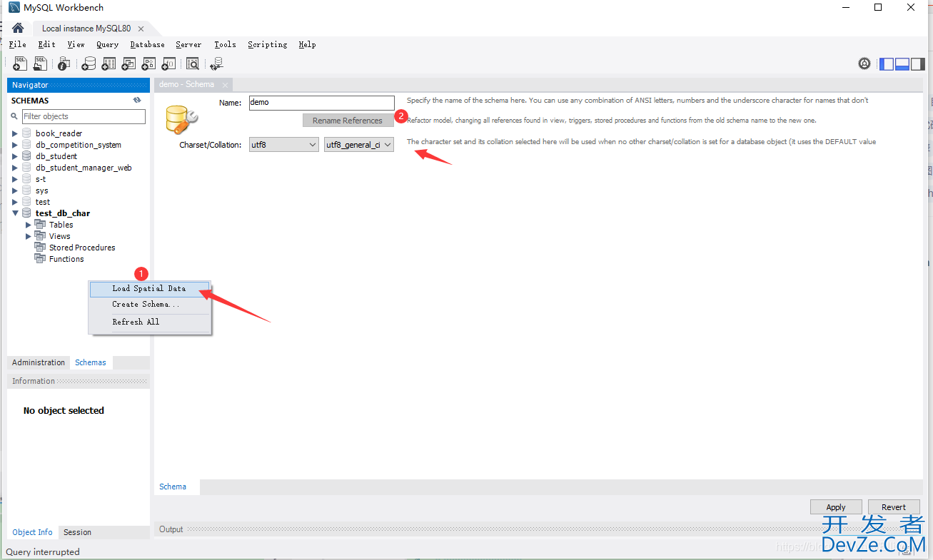Select the db_student schema name

(56, 156)
